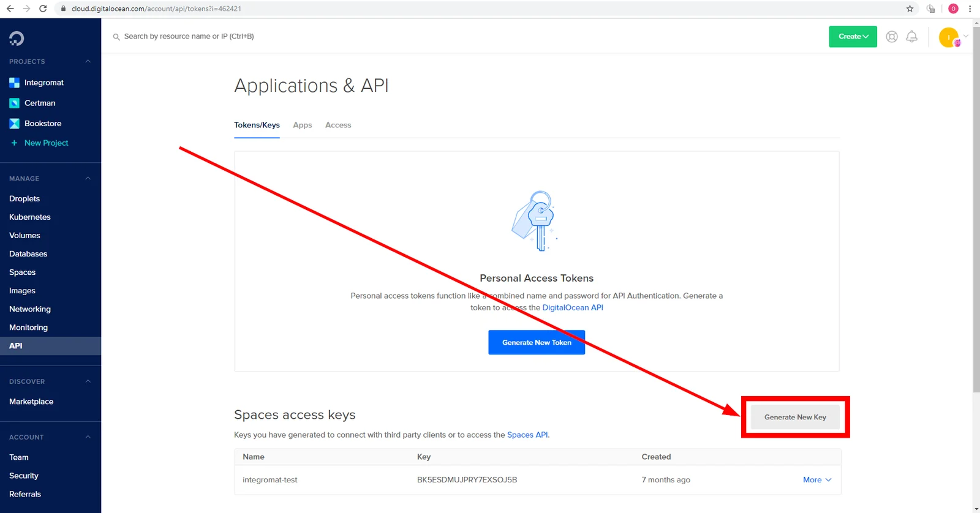Open Marketplace in the sidebar
Viewport: 980px width, 513px height.
coord(31,402)
